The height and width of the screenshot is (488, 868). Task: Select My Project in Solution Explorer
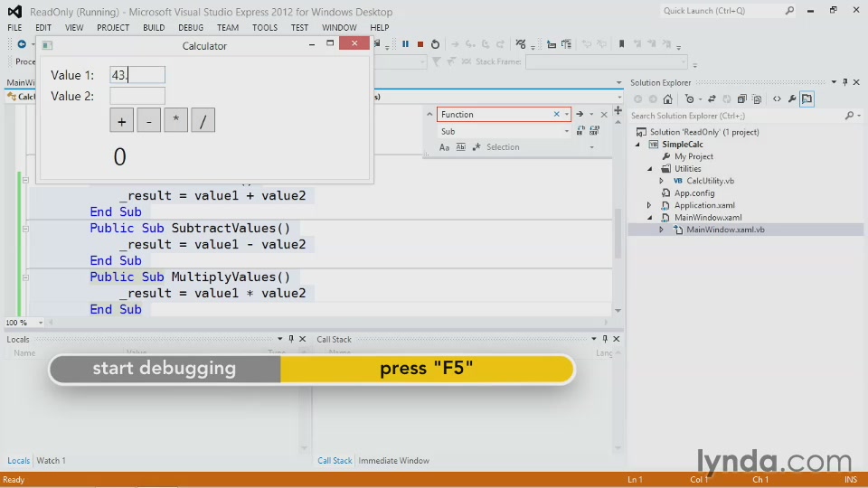pyautogui.click(x=693, y=156)
